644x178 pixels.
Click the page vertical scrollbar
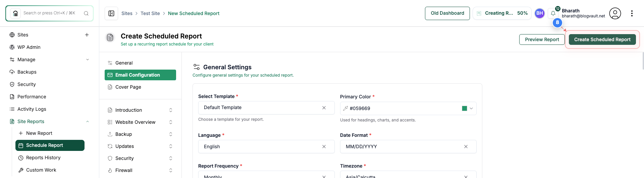click(643, 61)
